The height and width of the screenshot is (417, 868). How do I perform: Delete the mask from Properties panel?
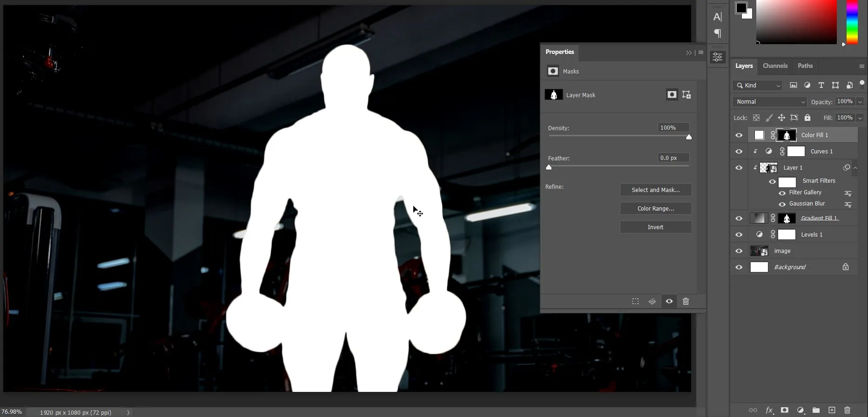coord(686,301)
